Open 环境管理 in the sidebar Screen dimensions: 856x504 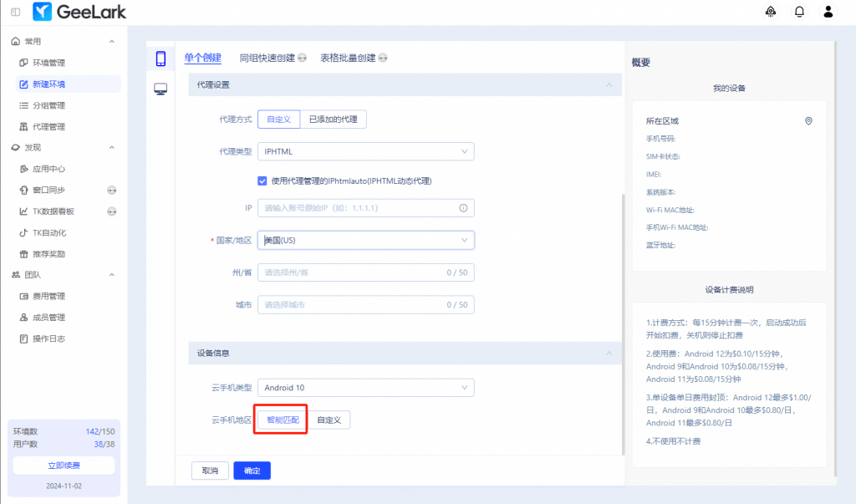48,63
